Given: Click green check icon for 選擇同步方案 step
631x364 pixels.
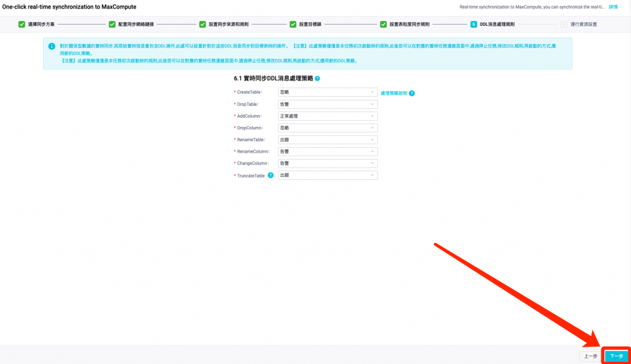Looking at the screenshot, I should coord(22,24).
